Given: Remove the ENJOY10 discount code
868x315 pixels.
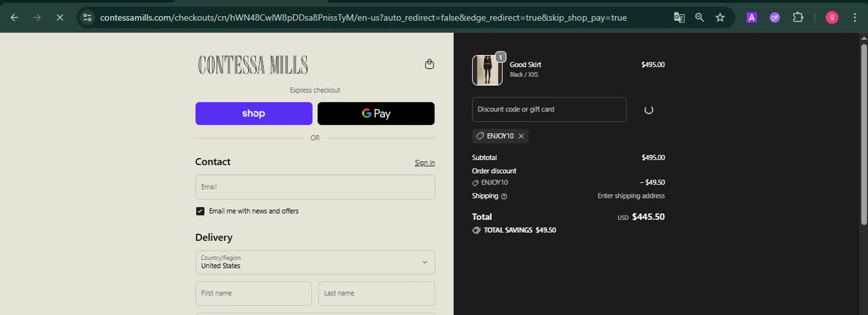Looking at the screenshot, I should click(x=521, y=136).
